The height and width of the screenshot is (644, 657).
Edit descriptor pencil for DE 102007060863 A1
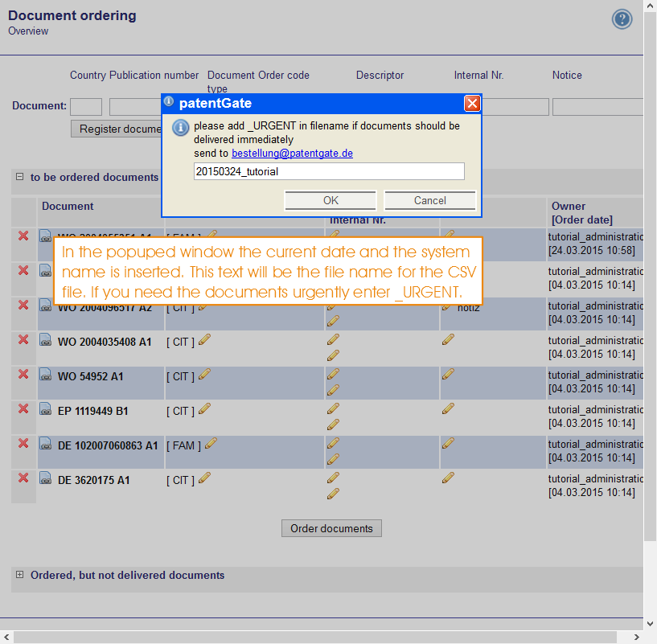[333, 443]
